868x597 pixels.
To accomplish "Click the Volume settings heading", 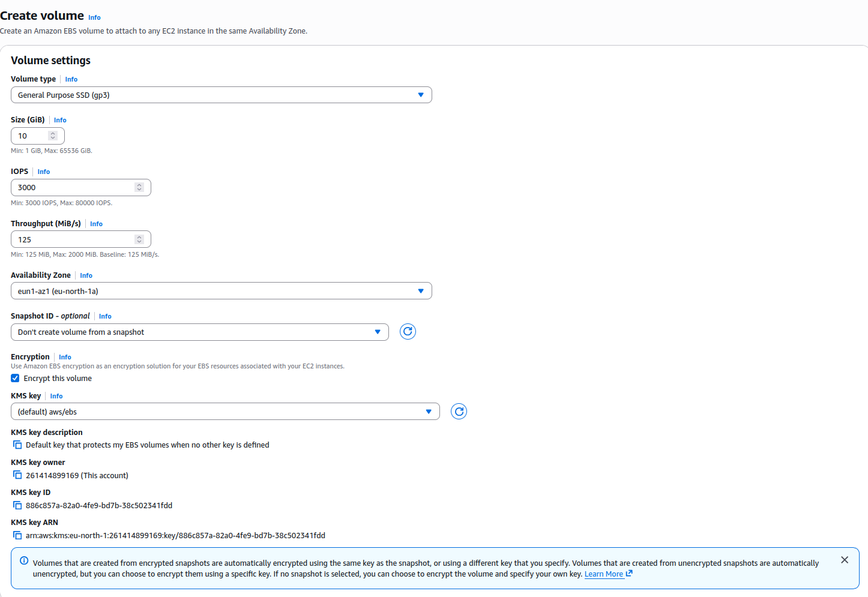I will 50,61.
